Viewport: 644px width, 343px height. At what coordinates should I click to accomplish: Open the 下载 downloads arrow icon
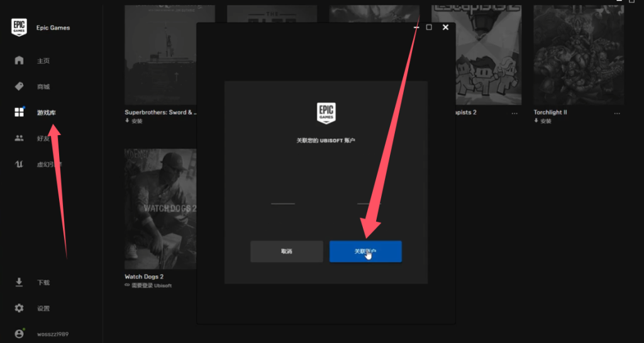(x=19, y=282)
